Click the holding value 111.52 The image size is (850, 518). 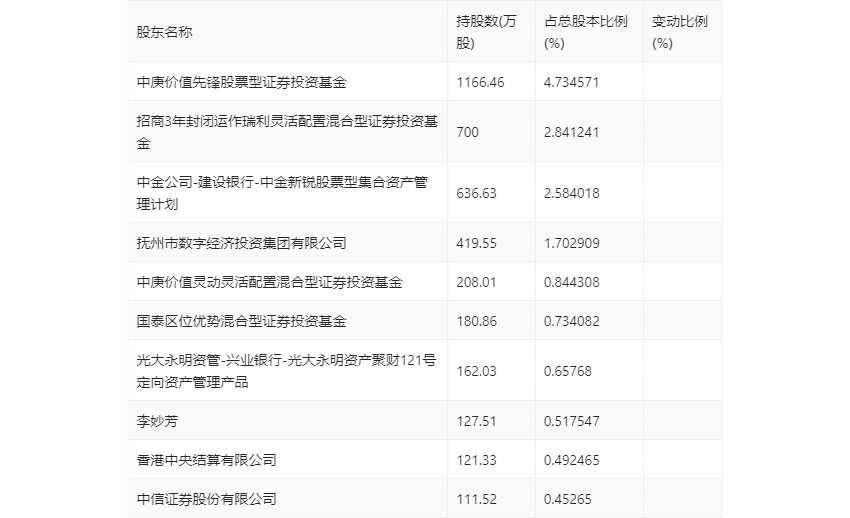[x=476, y=499]
